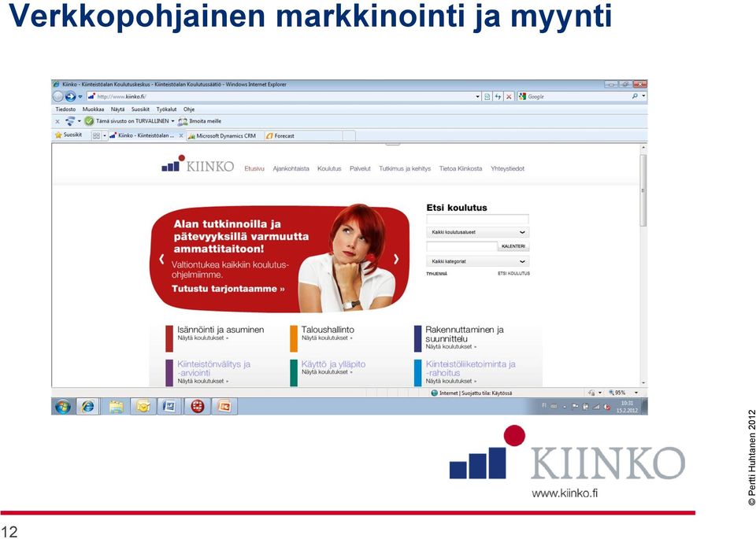
Task: Open Kiinteistöliiketoiminta ja -rahoitus category
Action: coord(471,368)
